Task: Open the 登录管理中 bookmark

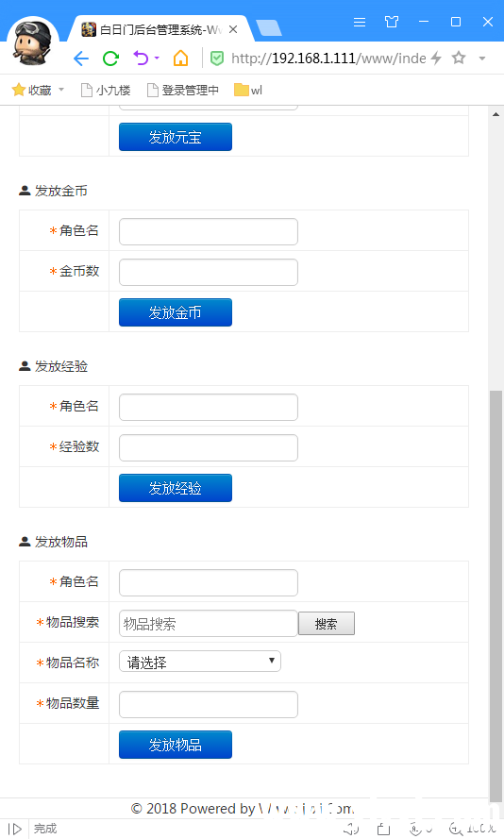Action: click(x=183, y=90)
